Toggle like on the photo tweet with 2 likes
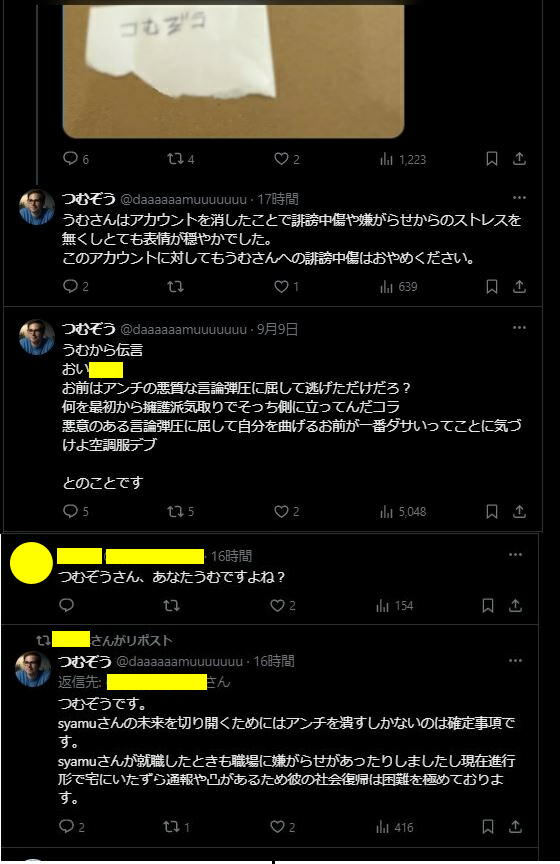 click(287, 159)
